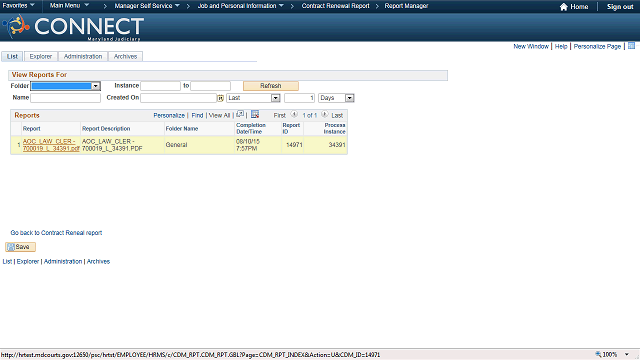The image size is (640, 360).
Task: Show previous row arrow in Reports
Action: [294, 115]
